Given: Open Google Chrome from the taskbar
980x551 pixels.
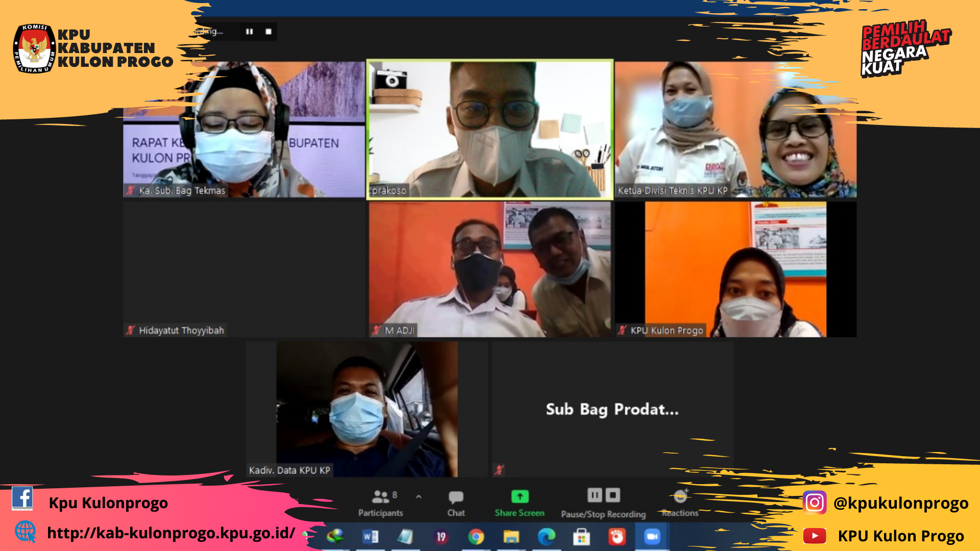Looking at the screenshot, I should coord(476,537).
